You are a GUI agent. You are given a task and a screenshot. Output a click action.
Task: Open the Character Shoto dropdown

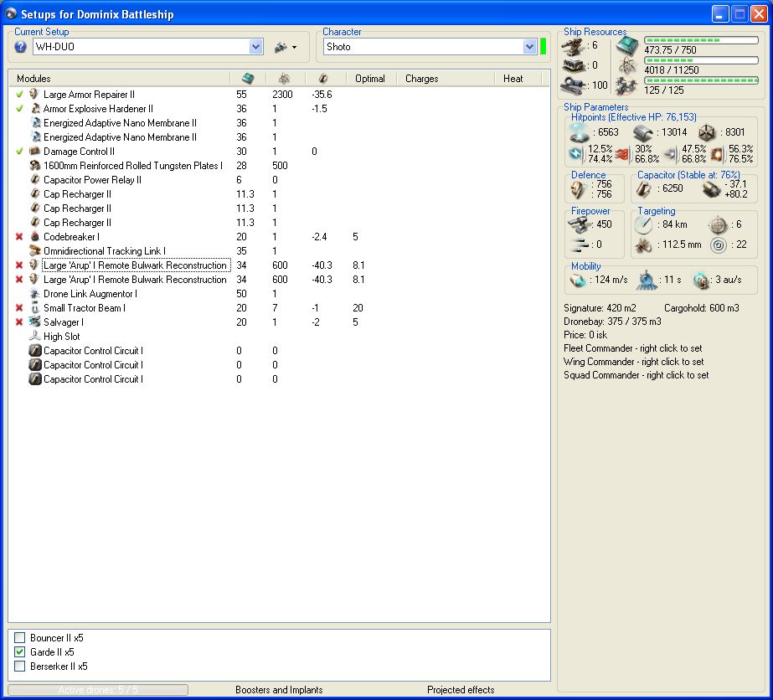529,47
